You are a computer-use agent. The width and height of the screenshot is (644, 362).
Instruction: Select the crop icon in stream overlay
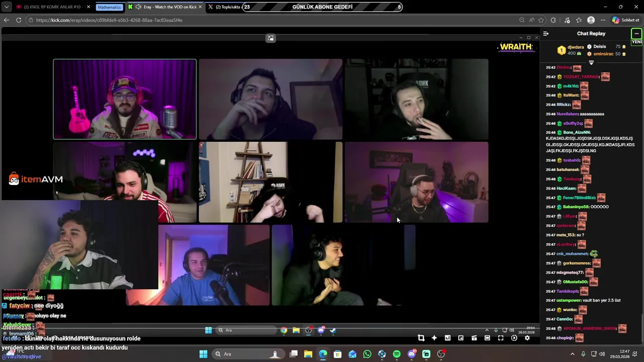click(421, 338)
